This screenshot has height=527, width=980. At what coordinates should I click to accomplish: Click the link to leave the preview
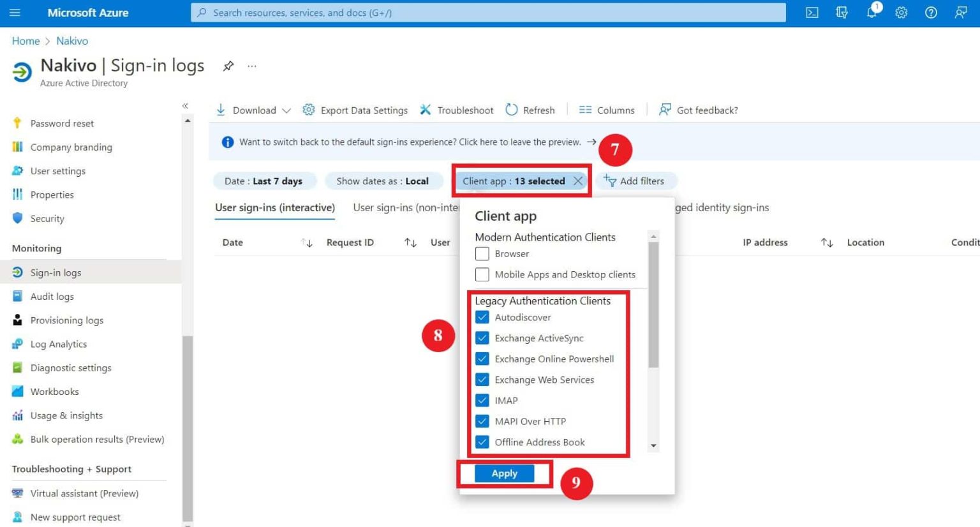523,142
